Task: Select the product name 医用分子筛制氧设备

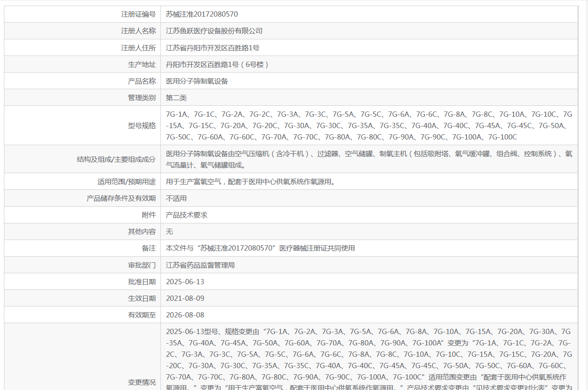Action: [x=197, y=81]
